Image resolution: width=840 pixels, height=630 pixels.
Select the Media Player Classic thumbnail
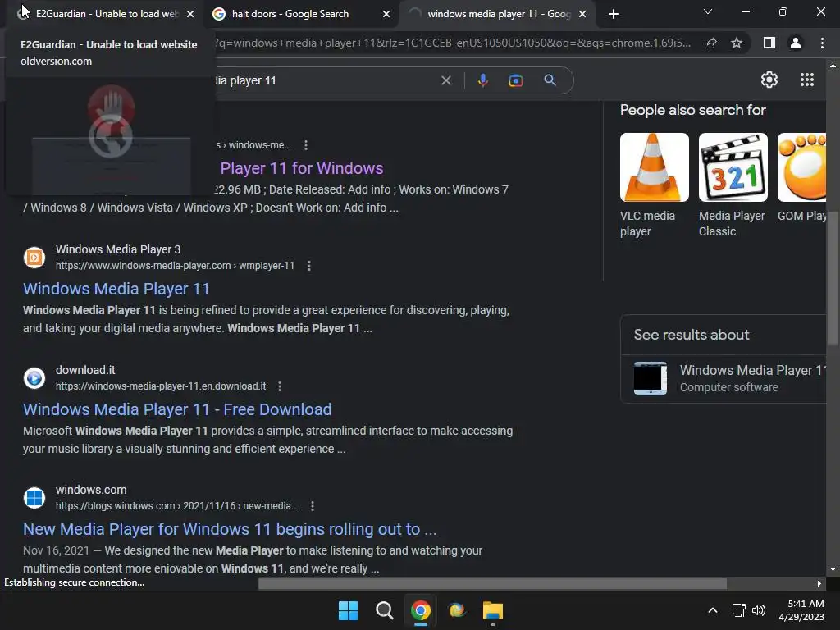click(733, 167)
